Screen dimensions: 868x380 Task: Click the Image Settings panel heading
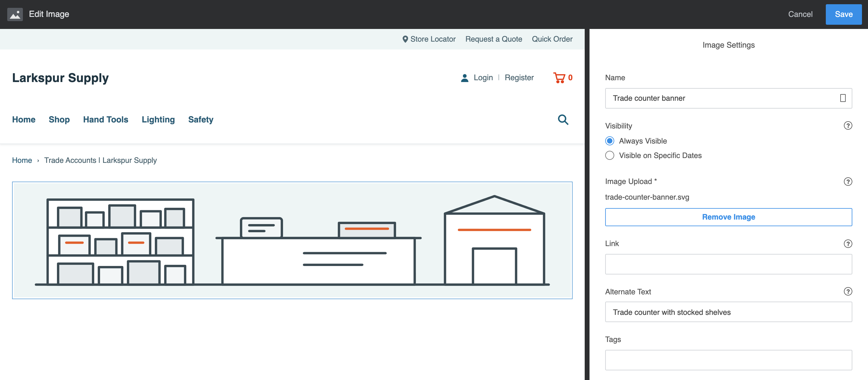(728, 45)
